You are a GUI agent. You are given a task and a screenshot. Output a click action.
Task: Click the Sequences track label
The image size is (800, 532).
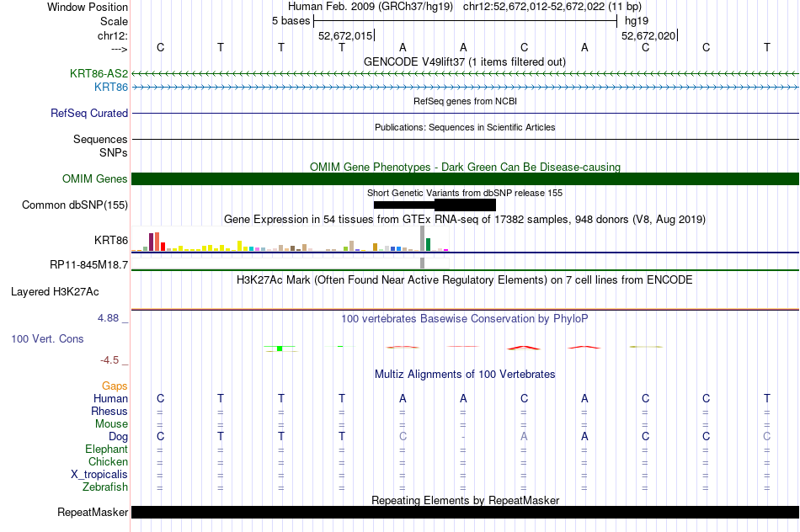click(100, 139)
